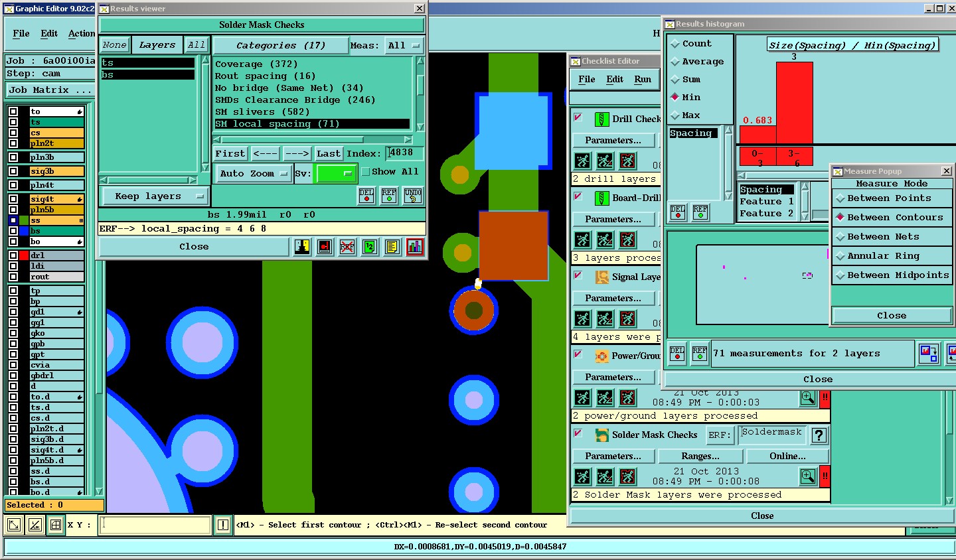Open the green Sv severity dropdown
Screen dimensions: 956x560
coord(337,174)
